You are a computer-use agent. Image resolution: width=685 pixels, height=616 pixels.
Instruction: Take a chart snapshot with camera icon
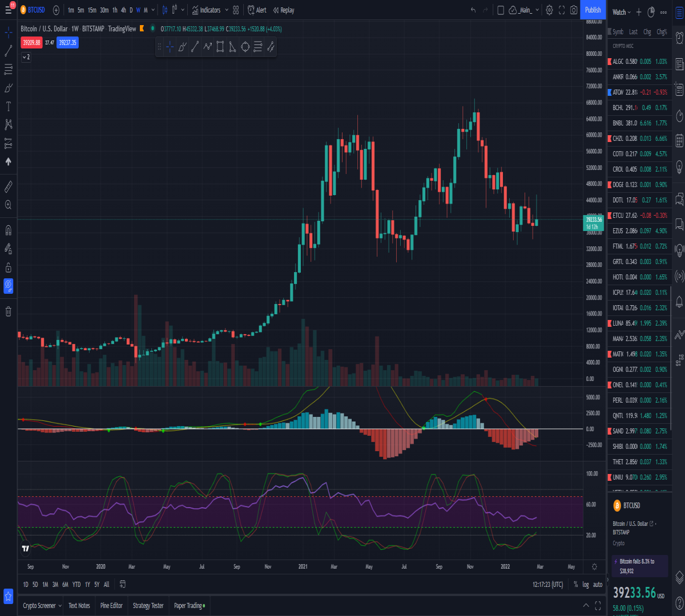573,10
